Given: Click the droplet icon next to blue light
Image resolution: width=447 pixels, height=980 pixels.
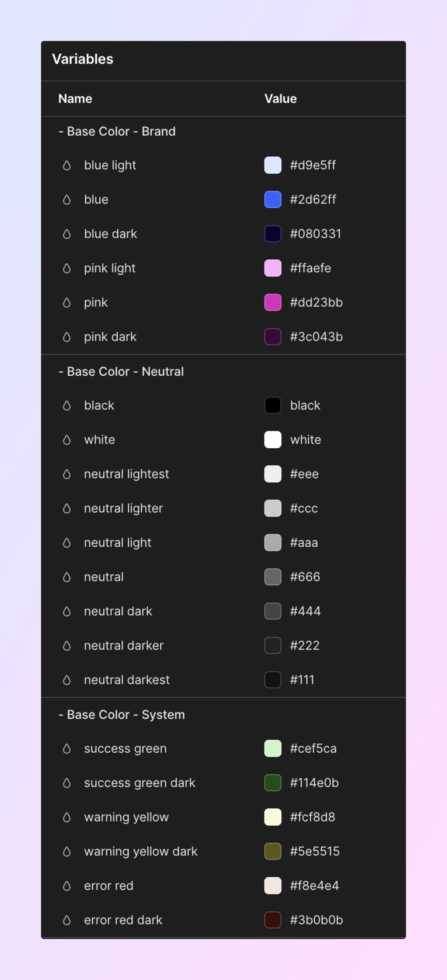Looking at the screenshot, I should [67, 165].
